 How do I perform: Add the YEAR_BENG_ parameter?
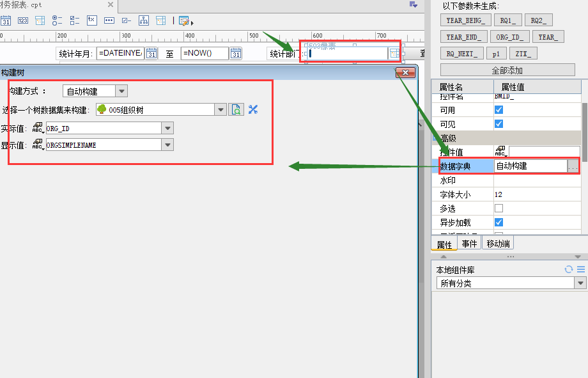[x=466, y=20]
